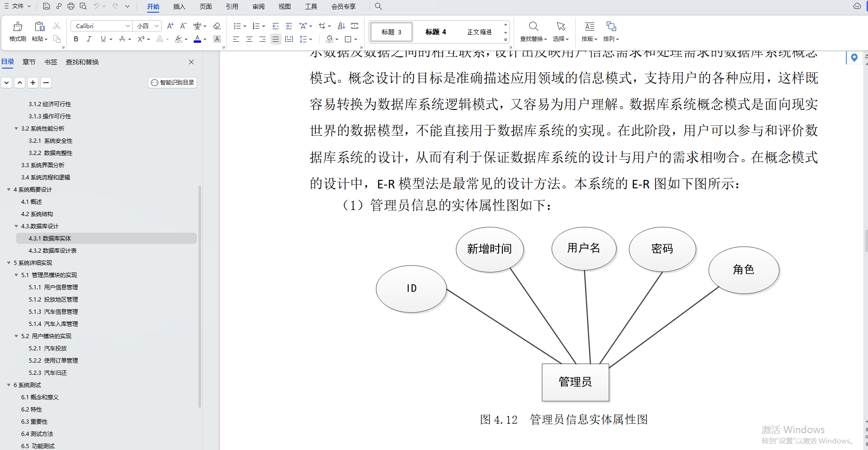Open the borders dropdown arrow

(356, 39)
